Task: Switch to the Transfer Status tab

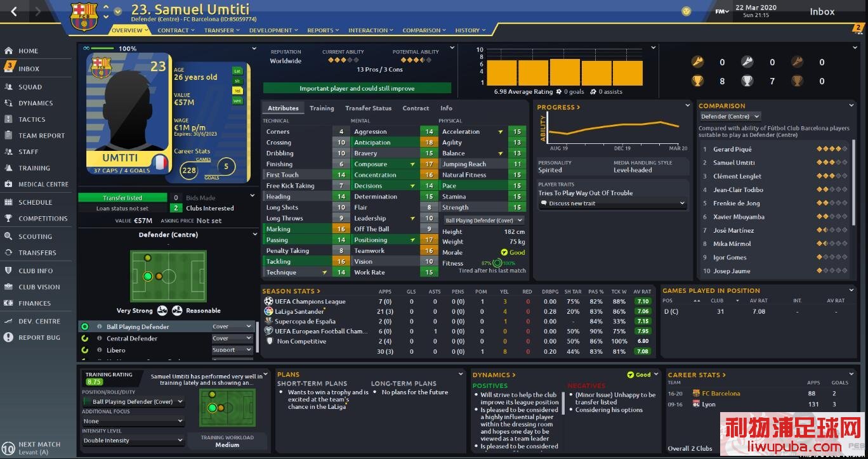Action: coord(368,108)
